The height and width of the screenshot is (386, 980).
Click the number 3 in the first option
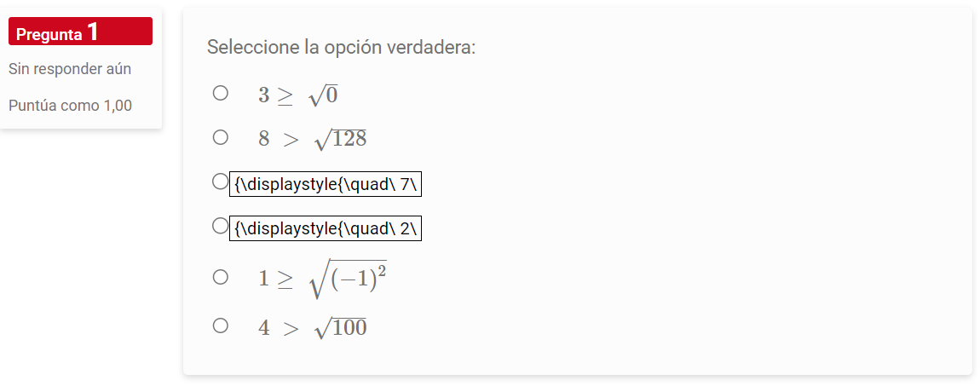(x=264, y=95)
